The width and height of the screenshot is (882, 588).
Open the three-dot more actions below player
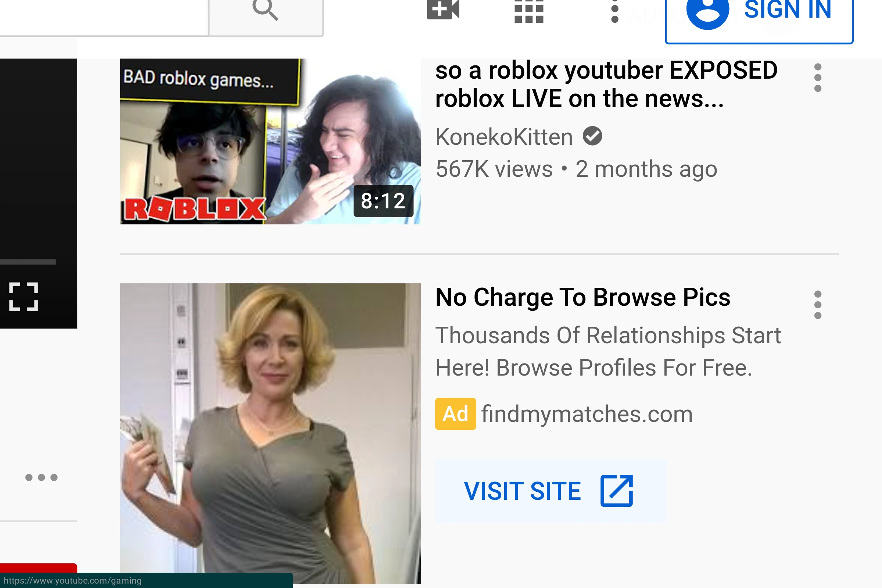pos(41,477)
